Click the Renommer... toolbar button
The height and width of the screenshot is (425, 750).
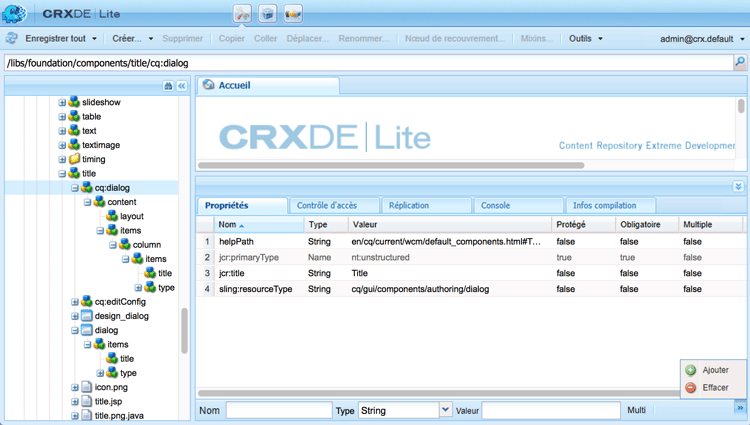tap(364, 38)
